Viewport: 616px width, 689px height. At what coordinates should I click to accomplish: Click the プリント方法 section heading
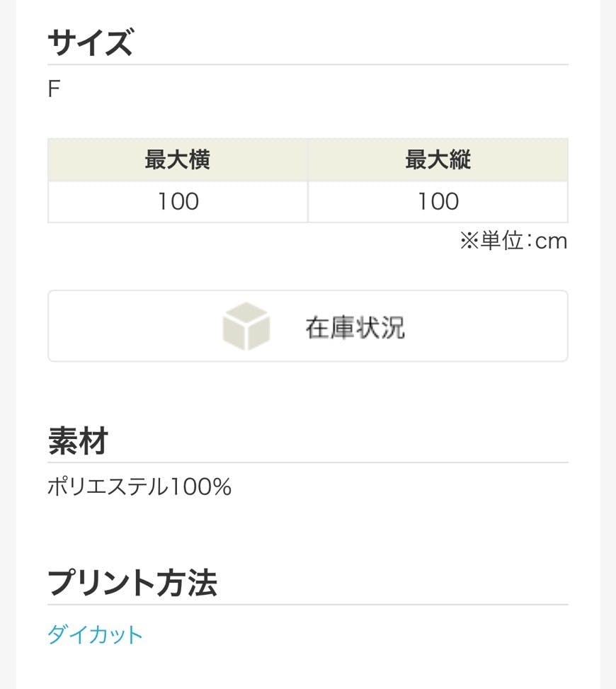point(132,583)
